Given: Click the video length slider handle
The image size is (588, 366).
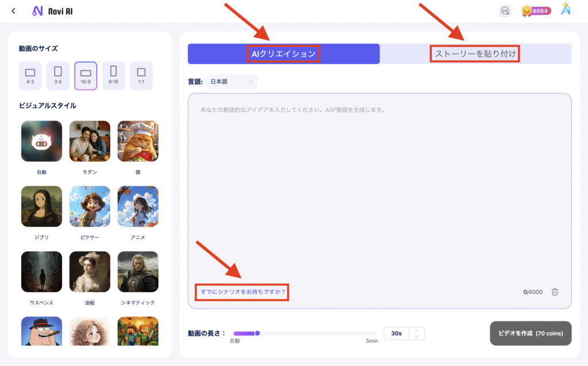Looking at the screenshot, I should point(257,333).
